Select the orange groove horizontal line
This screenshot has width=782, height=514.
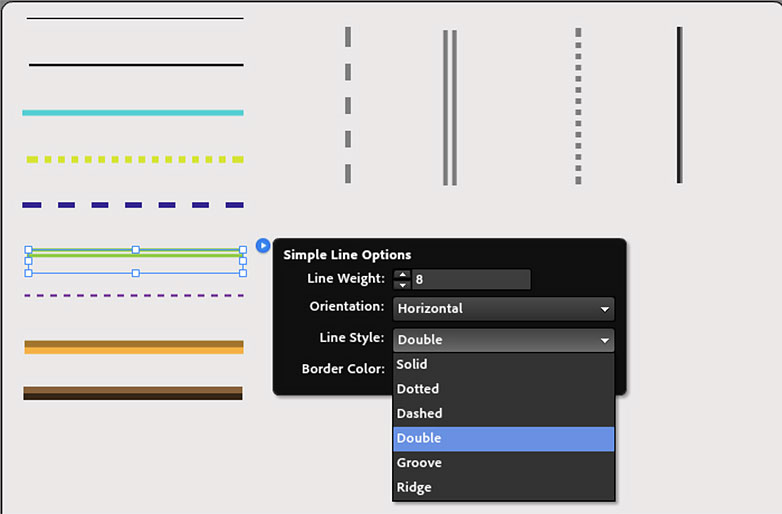[x=134, y=347]
